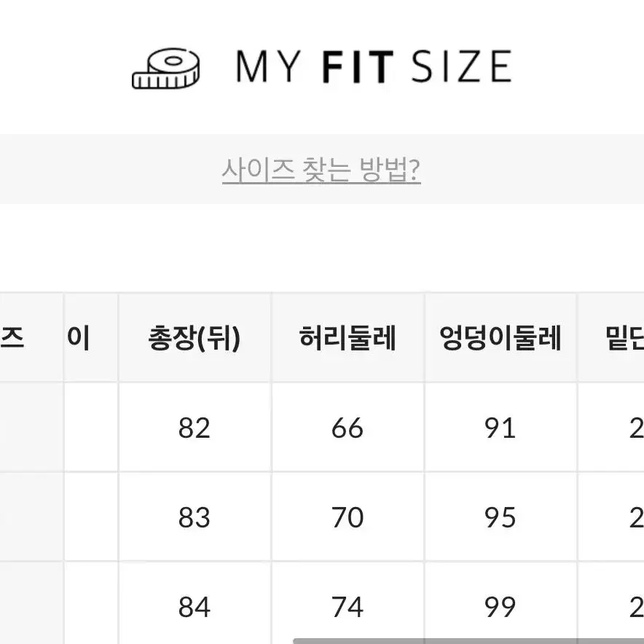Screen dimensions: 644x644
Task: Click the 84 total length cell
Action: click(x=195, y=604)
